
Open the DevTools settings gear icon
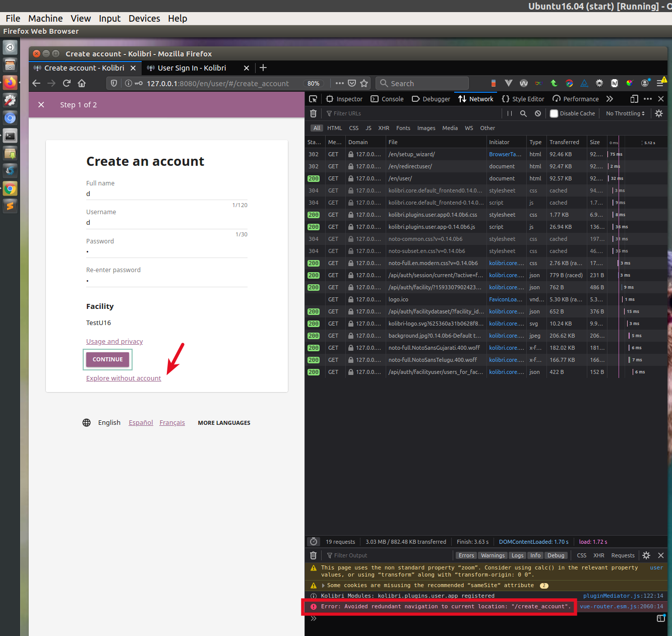point(659,113)
